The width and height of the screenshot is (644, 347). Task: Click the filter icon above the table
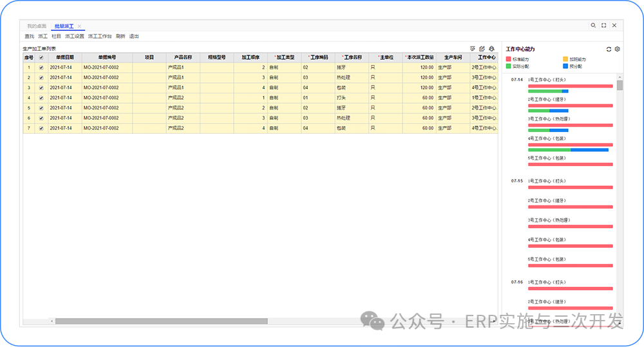click(473, 48)
